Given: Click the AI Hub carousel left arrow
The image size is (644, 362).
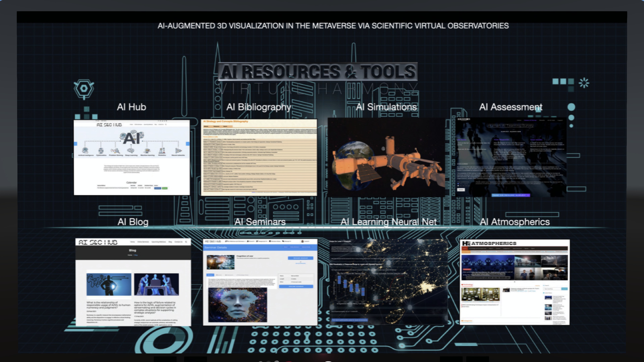Looking at the screenshot, I should pyautogui.click(x=76, y=144).
